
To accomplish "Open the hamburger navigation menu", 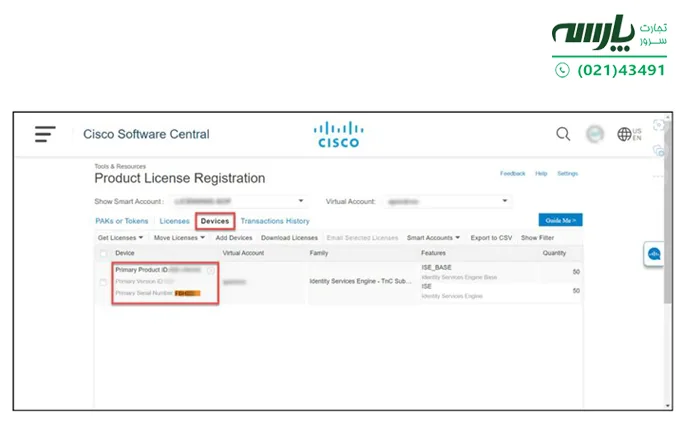I will coord(45,134).
